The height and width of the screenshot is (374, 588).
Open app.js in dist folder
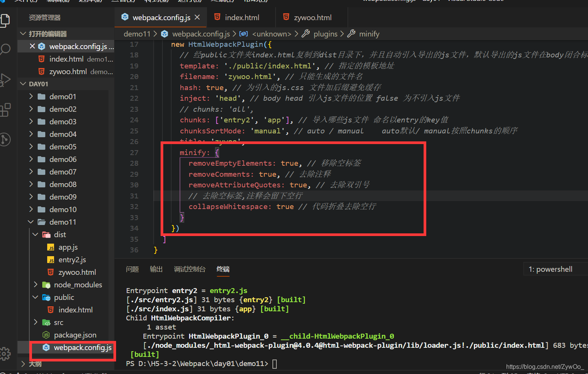tap(68, 247)
